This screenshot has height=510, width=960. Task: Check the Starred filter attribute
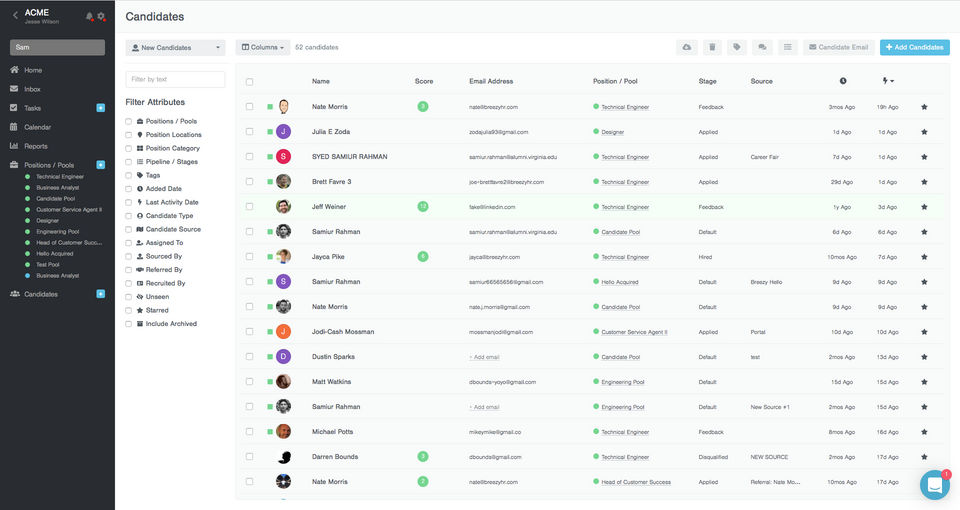tap(129, 310)
